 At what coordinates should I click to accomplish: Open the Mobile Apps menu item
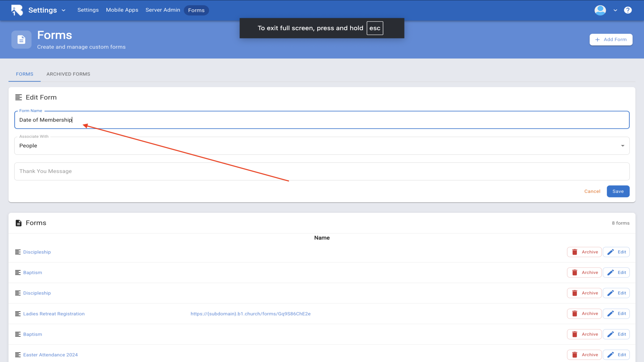click(x=122, y=10)
